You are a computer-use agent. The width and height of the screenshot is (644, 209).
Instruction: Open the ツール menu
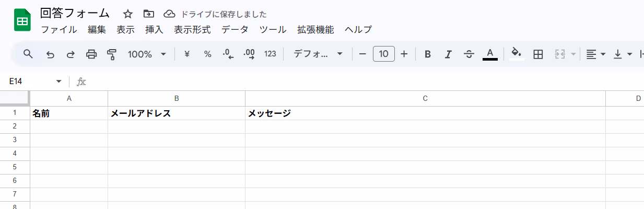(x=273, y=30)
